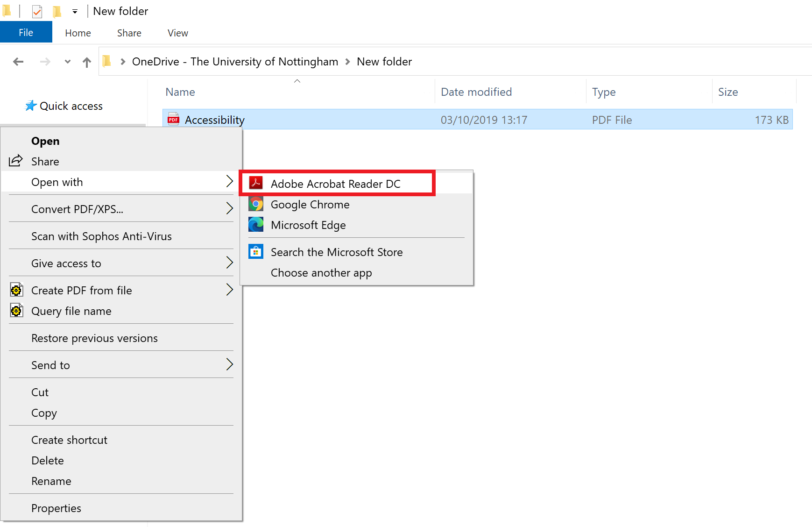Open with Adobe Acrobat Reader DC
This screenshot has height=527, width=812.
tap(357, 184)
